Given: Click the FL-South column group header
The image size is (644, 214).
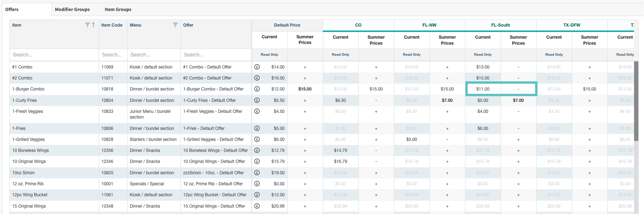Looking at the screenshot, I should coord(500,25).
